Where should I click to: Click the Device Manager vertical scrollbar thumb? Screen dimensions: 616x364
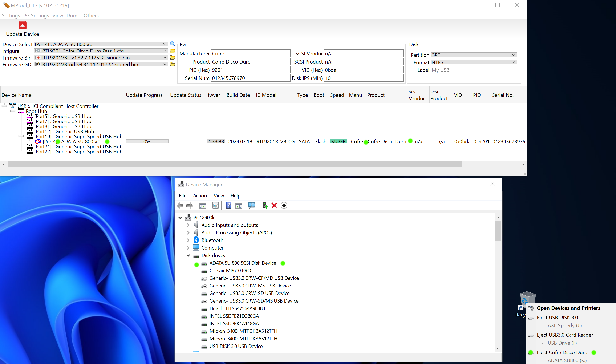tap(498, 231)
